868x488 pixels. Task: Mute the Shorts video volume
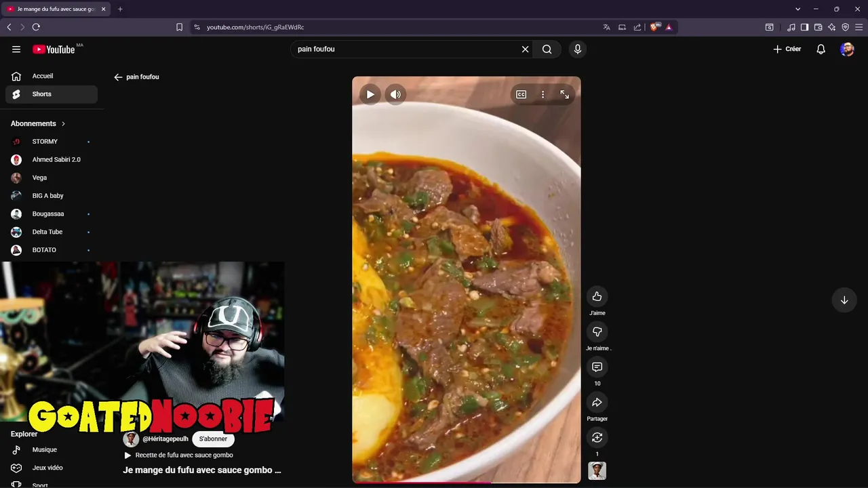(x=395, y=95)
